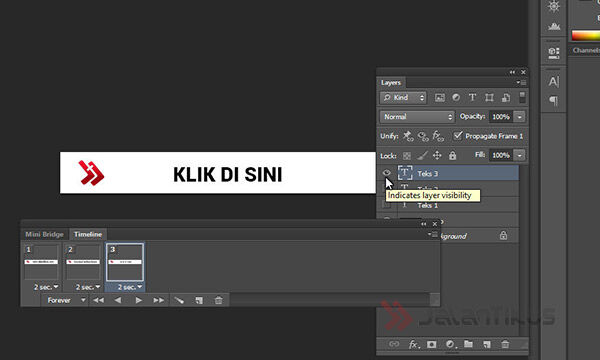Click the Teks 3 type layer thumbnail
Viewport: 600px width, 360px height.
point(405,173)
